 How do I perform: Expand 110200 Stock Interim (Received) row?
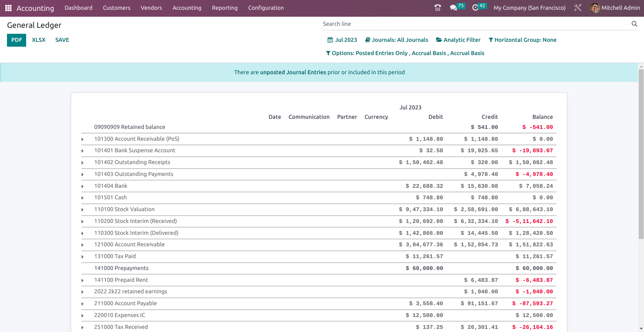tap(83, 222)
